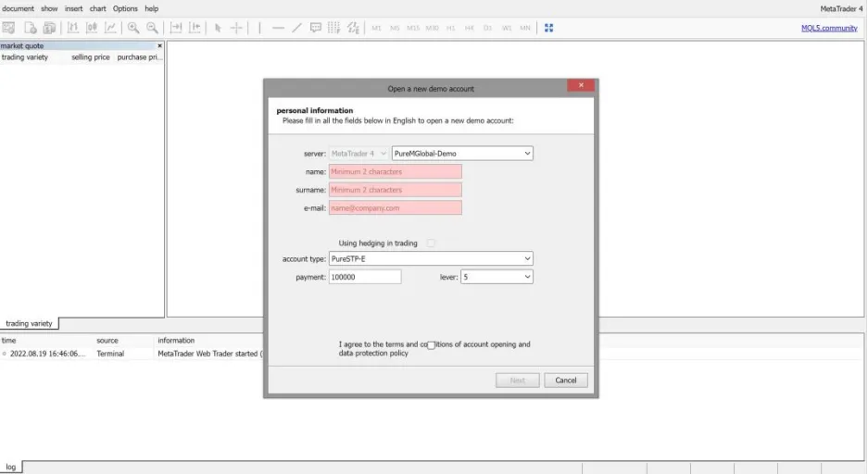
Task: Click the e-mail input field
Action: pos(396,208)
